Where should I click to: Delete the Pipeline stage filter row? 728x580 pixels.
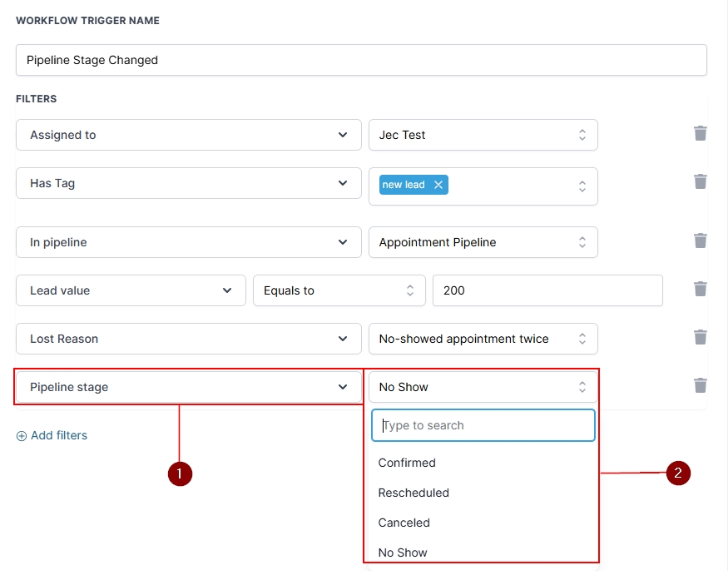point(701,385)
